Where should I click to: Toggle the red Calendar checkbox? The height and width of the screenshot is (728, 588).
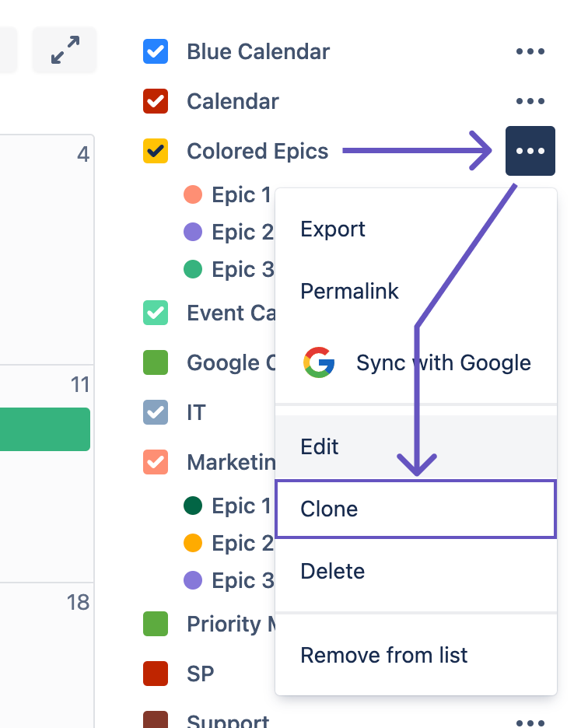click(156, 101)
